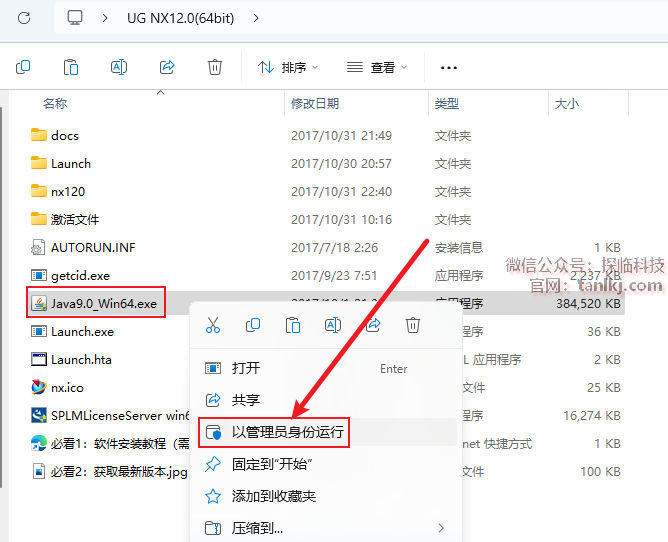This screenshot has height=542, width=668.
Task: Click the 25 KB size of nx.ico
Action: (604, 388)
